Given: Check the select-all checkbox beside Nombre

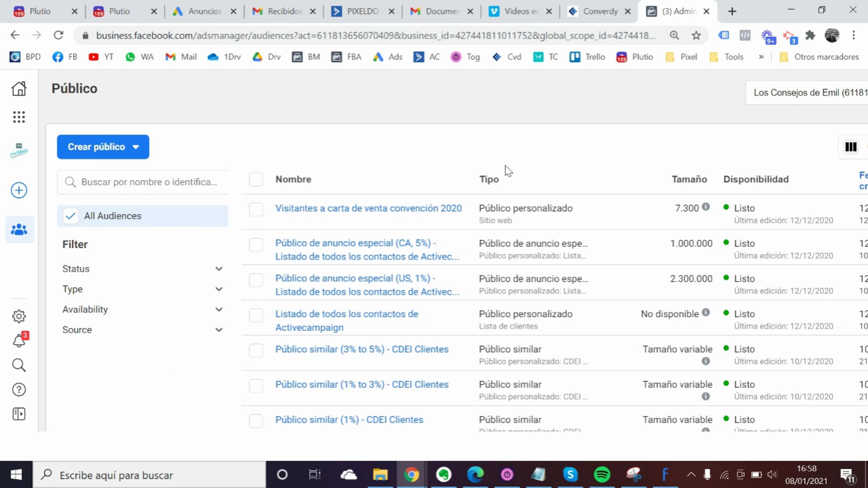Looking at the screenshot, I should 256,179.
